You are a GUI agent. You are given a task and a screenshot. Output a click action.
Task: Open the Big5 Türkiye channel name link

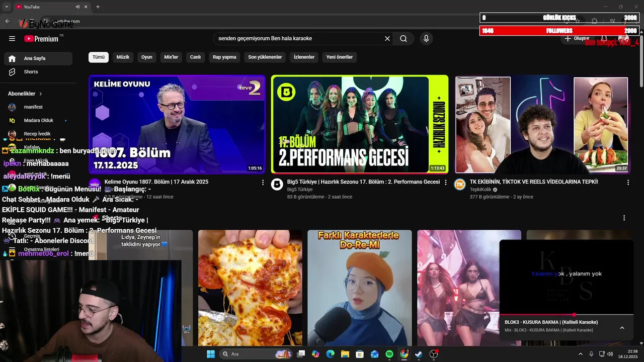(300, 190)
